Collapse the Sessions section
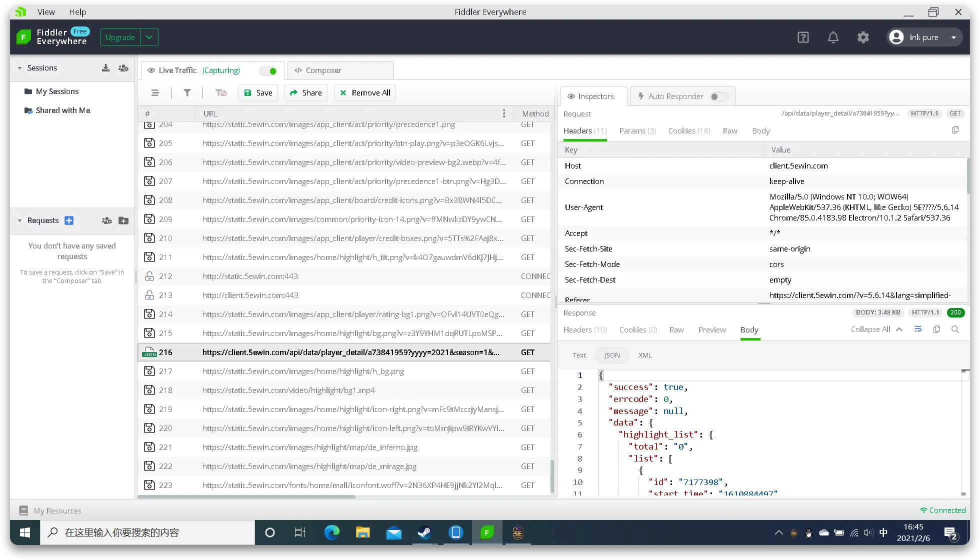This screenshot has width=980, height=560. [19, 68]
